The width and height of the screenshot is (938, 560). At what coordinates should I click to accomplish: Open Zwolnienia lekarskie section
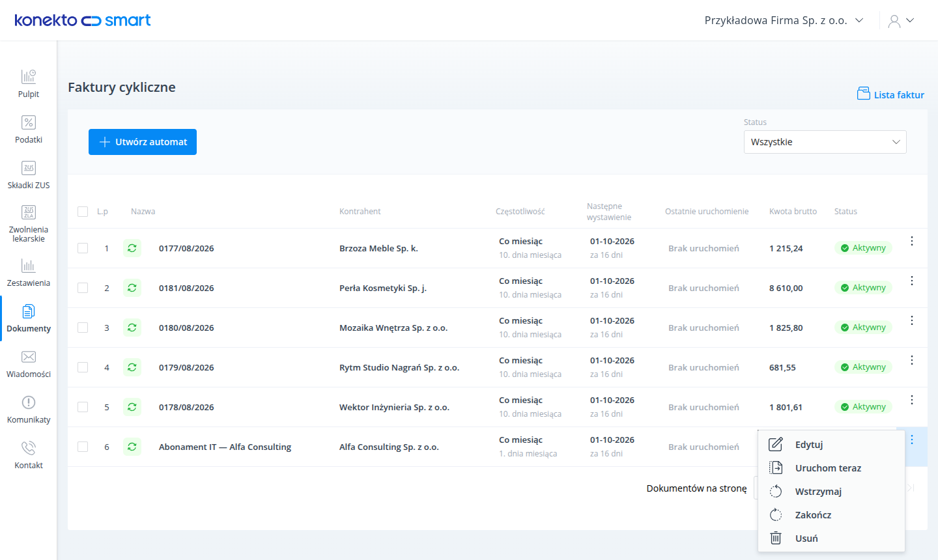(29, 223)
